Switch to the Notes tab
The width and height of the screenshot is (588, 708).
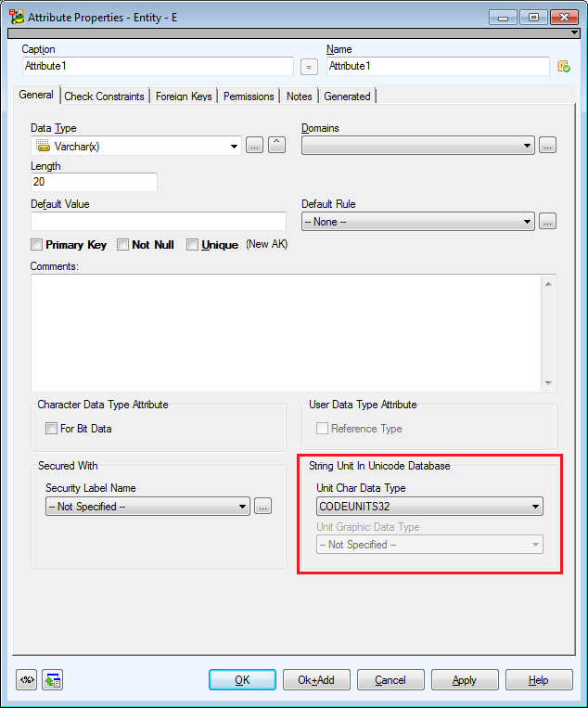click(300, 97)
